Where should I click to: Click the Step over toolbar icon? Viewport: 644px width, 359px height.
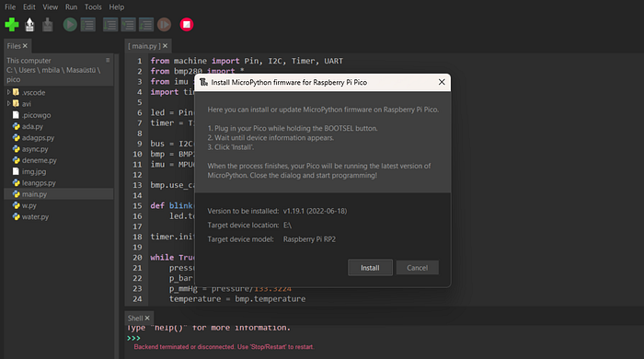110,25
